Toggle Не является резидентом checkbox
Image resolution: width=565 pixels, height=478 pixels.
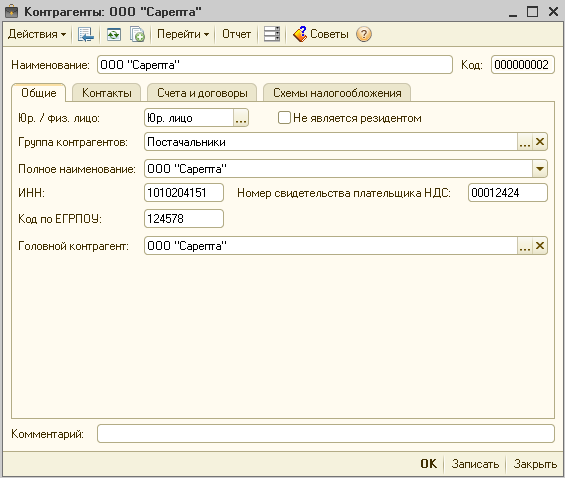coord(284,118)
